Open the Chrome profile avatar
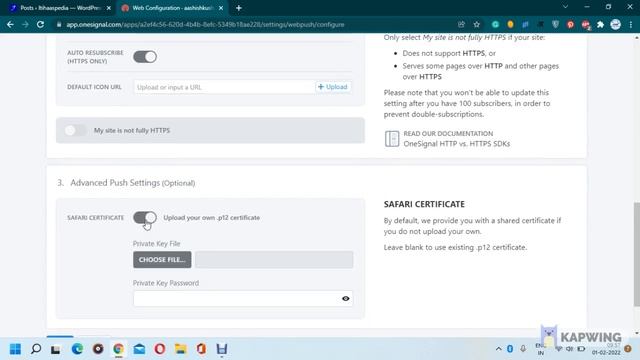This screenshot has height=360, width=640. pos(616,24)
